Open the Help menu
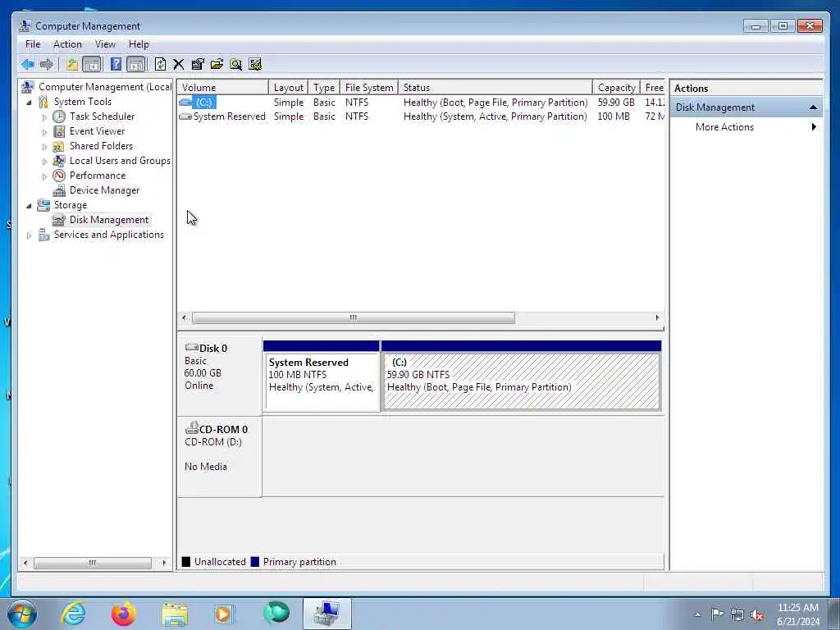This screenshot has width=840, height=630. pyautogui.click(x=139, y=44)
